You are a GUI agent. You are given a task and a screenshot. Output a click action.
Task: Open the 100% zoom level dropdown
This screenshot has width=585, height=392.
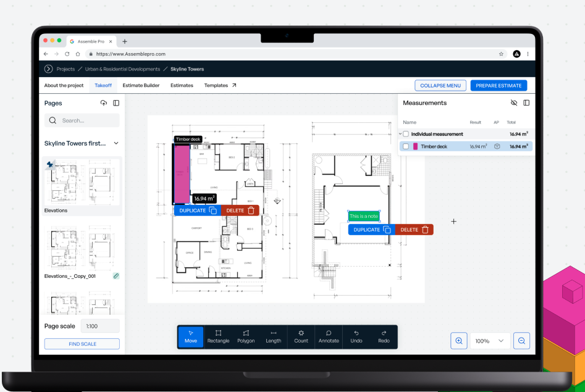pos(490,340)
